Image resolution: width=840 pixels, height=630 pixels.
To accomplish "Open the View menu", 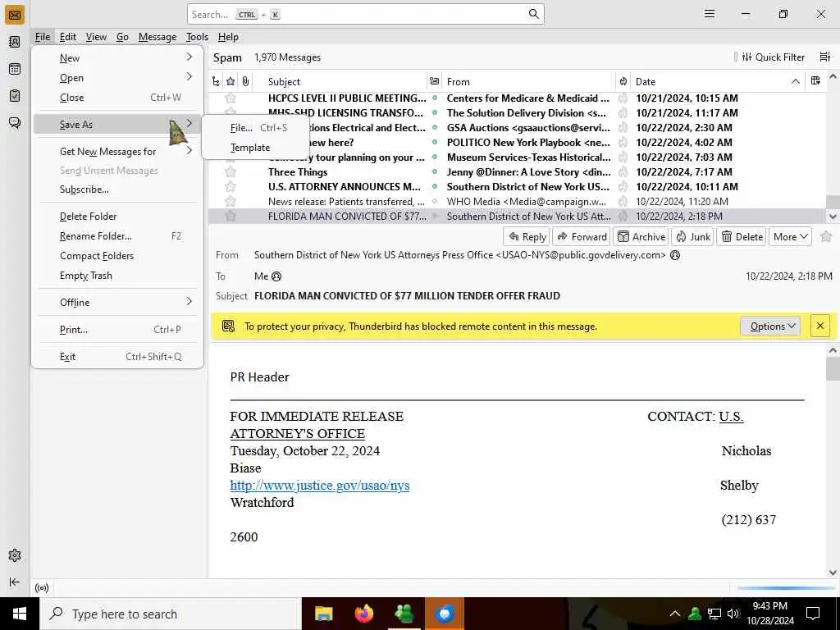I will tap(96, 36).
